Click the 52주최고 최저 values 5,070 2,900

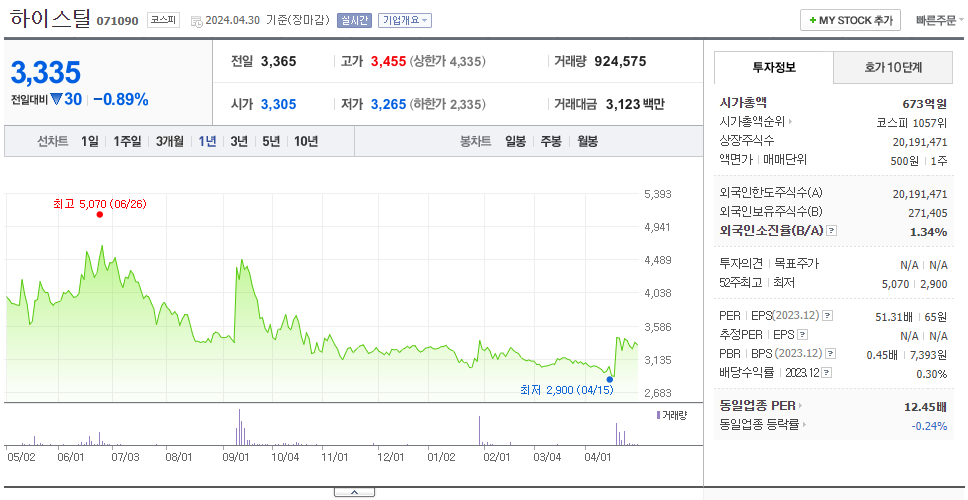tap(915, 284)
